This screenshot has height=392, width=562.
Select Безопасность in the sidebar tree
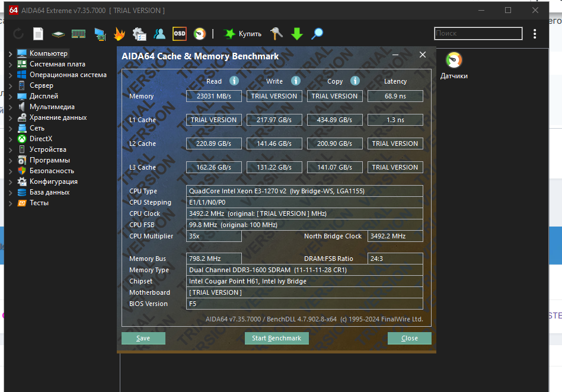[52, 171]
